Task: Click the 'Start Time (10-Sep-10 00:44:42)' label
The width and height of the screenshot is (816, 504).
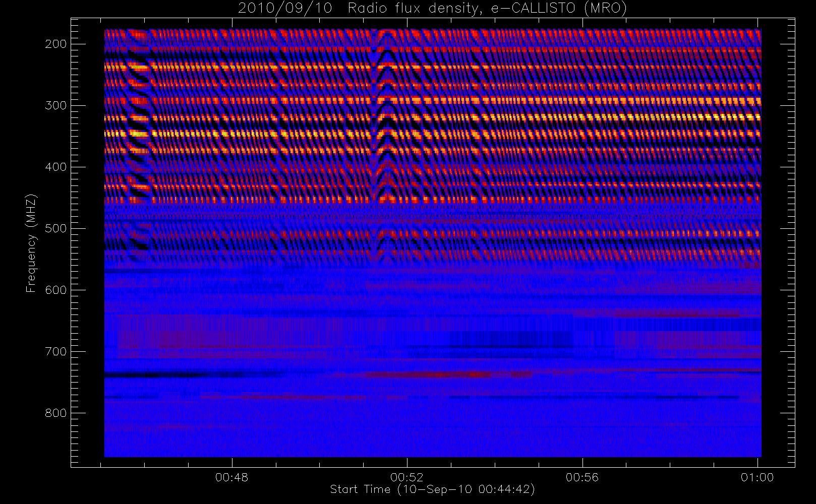Action: coord(432,489)
